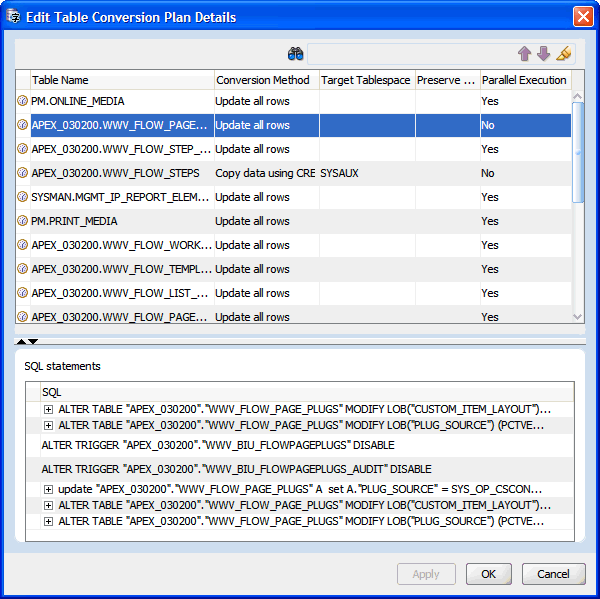
Task: Expand first PLUG_SOURCE ALTER TABLE statement
Action: 48,425
